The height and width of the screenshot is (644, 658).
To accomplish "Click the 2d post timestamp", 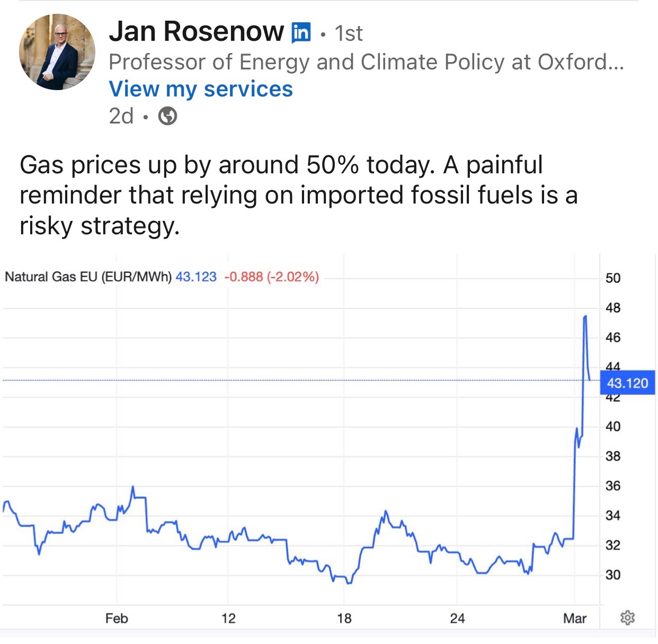I will click(x=121, y=116).
